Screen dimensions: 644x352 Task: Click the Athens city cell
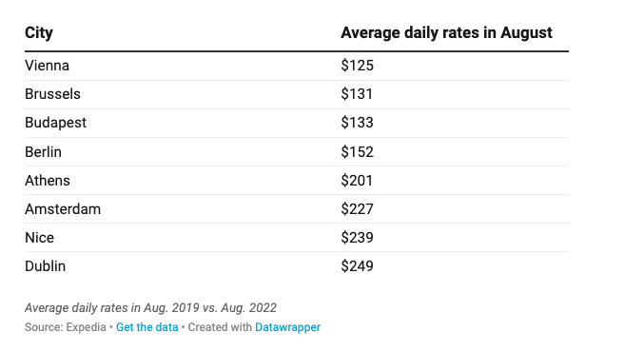pos(48,181)
